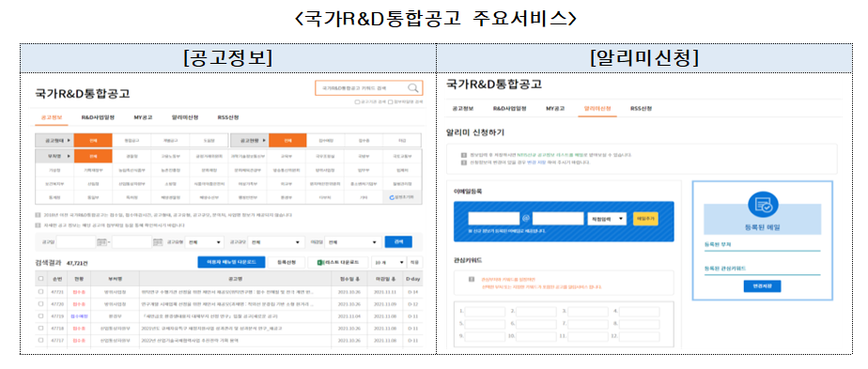The height and width of the screenshot is (369, 868).
Task: Filter 부처명 by 국방부
Action: pyautogui.click(x=364, y=156)
